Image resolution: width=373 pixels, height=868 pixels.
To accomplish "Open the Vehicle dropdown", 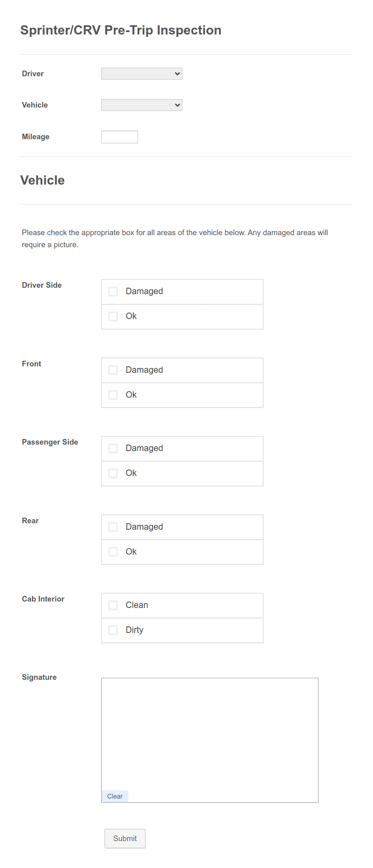I will pyautogui.click(x=142, y=105).
